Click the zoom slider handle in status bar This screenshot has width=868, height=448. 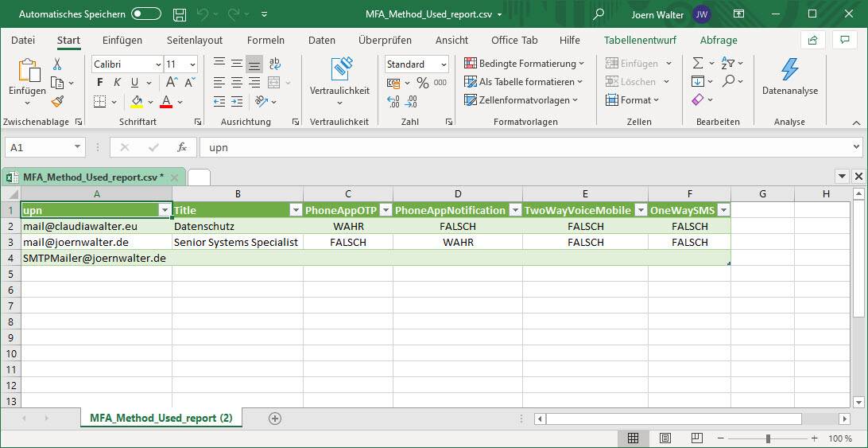point(768,438)
